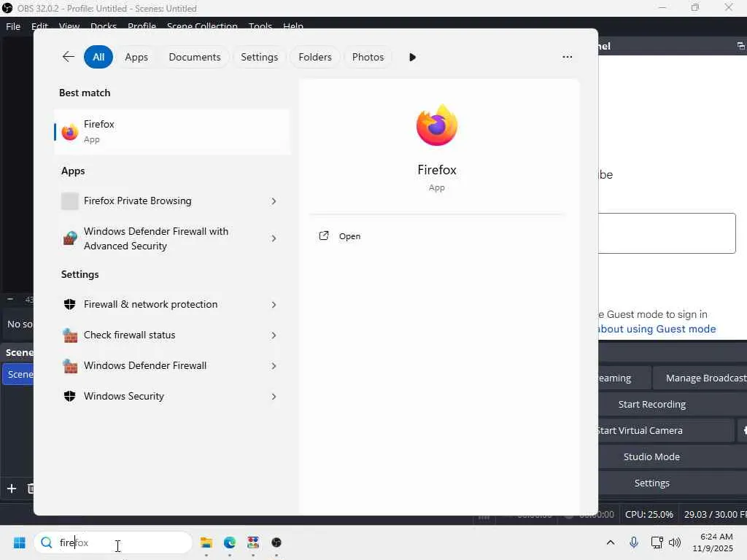Viewport: 747px width, 560px height.
Task: Open network status tray icon
Action: (x=657, y=542)
